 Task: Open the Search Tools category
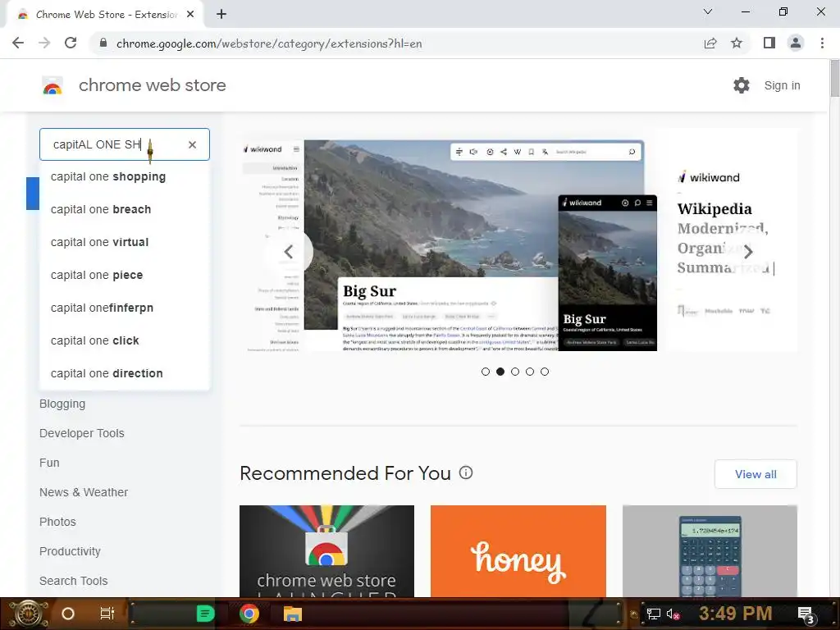(73, 581)
